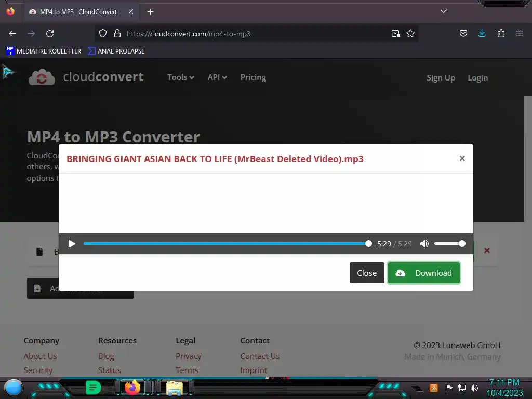Viewport: 532px width, 399px height.
Task: Open Blog footer link
Action: 106,356
